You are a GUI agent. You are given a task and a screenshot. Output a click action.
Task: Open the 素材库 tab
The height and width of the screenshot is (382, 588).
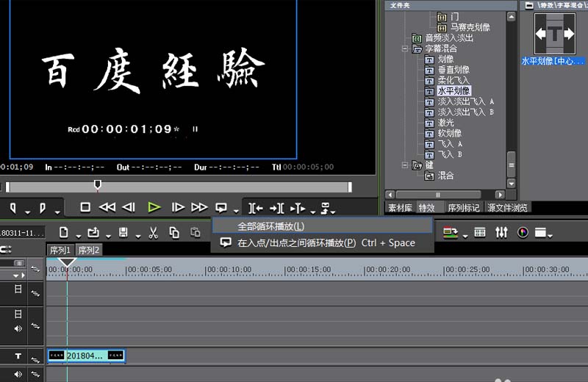tap(400, 208)
